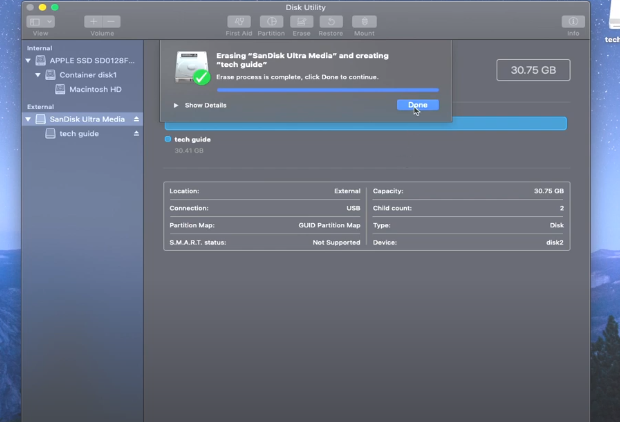Click the GUID Partition Map value
The width and height of the screenshot is (620, 422).
pyautogui.click(x=329, y=225)
